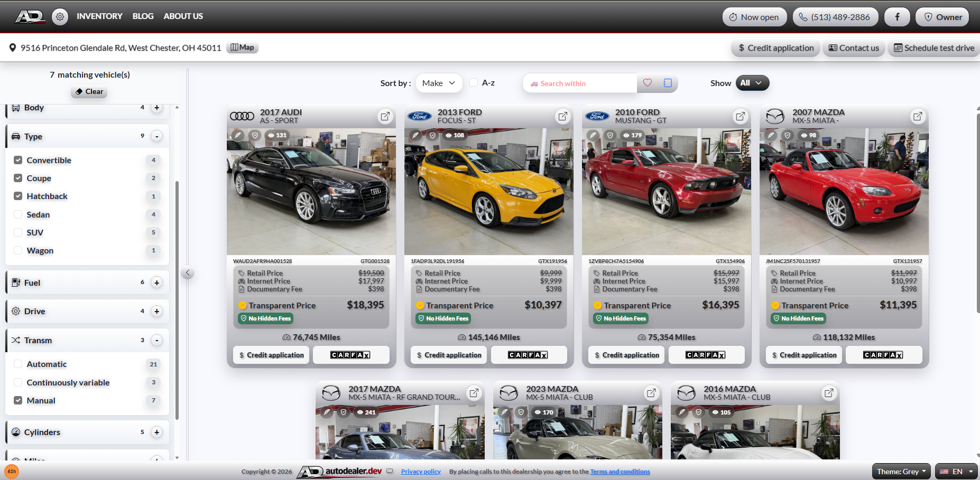Open CARFAX report for 2013 Ford Focus
The height and width of the screenshot is (480, 980).
(x=529, y=355)
